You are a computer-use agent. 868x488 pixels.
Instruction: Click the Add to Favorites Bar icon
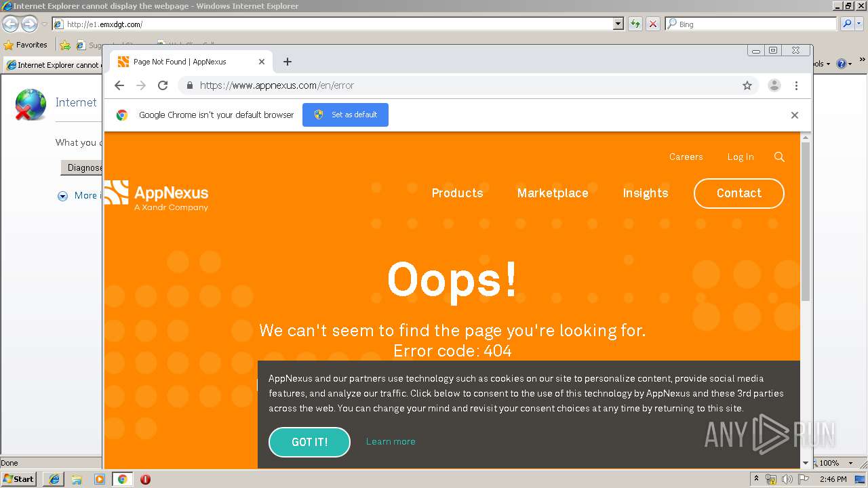(x=65, y=45)
